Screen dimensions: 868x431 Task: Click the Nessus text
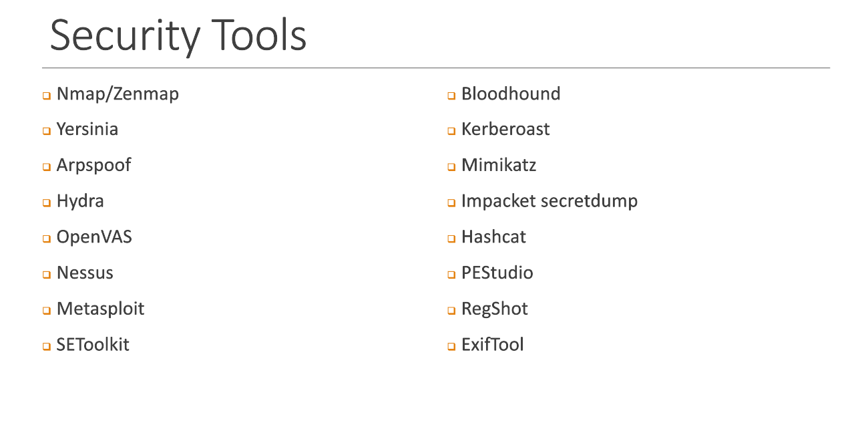pyautogui.click(x=85, y=273)
